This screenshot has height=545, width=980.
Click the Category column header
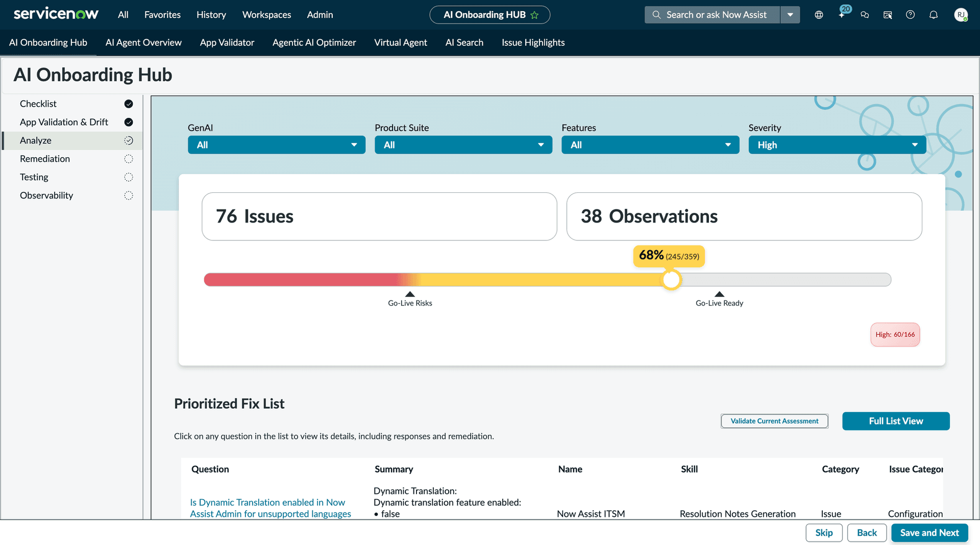point(840,469)
